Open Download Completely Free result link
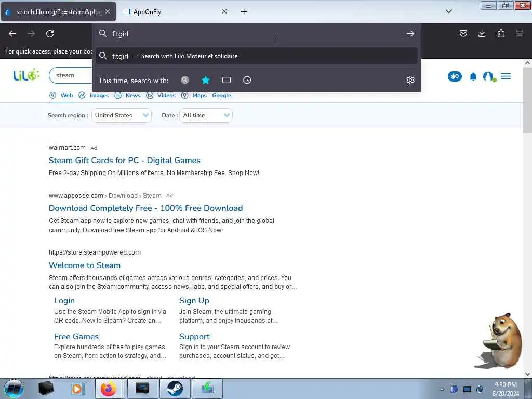This screenshot has width=532, height=399. (146, 208)
